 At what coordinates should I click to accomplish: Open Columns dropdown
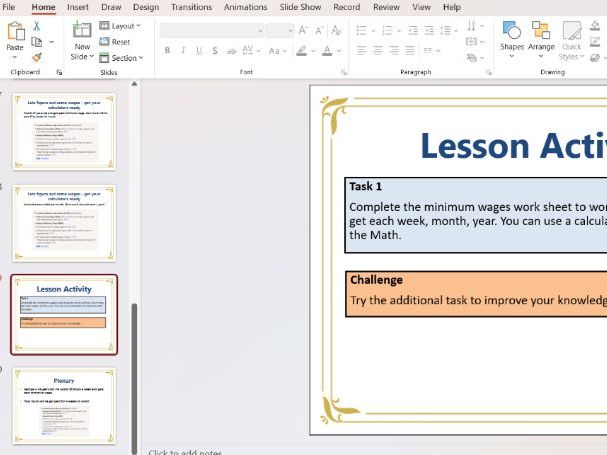click(x=432, y=50)
